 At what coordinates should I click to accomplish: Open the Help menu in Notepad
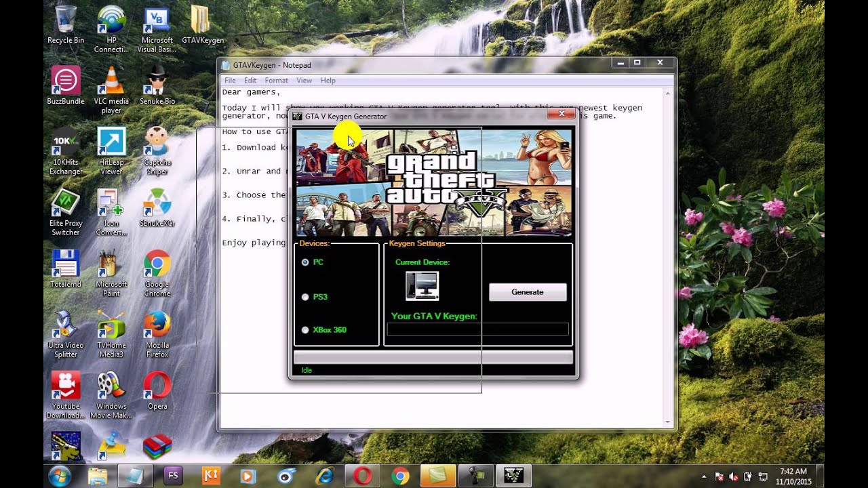(328, 80)
